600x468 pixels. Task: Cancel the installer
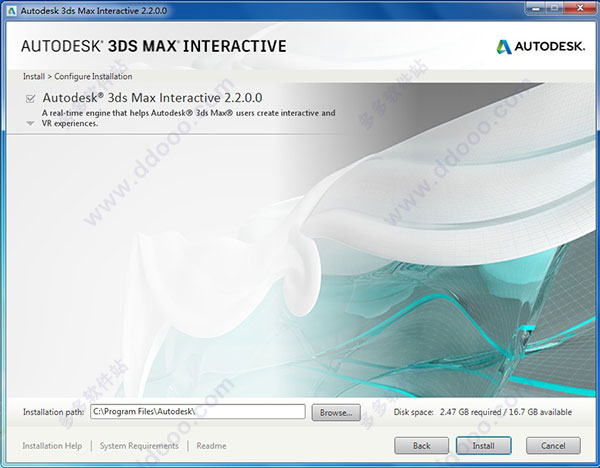(x=553, y=446)
